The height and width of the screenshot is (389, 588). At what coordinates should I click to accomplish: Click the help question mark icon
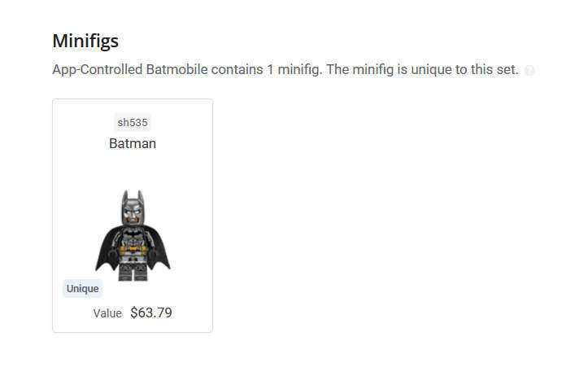529,70
